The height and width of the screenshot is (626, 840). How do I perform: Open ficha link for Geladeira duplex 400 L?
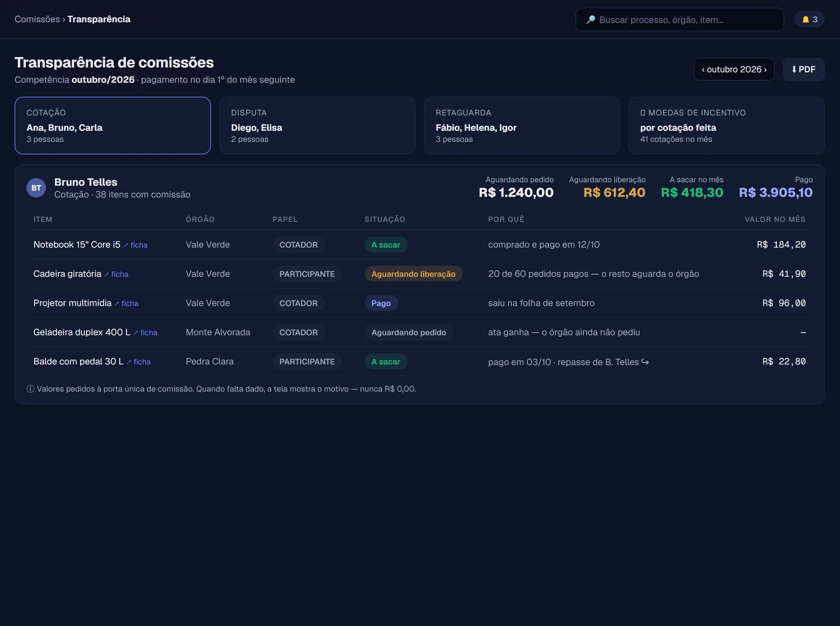pos(145,333)
